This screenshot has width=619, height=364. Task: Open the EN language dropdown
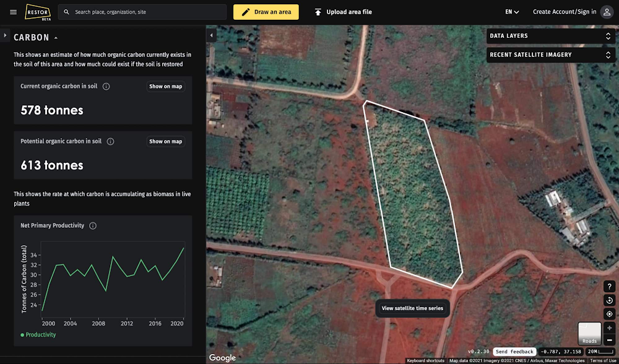click(x=512, y=12)
